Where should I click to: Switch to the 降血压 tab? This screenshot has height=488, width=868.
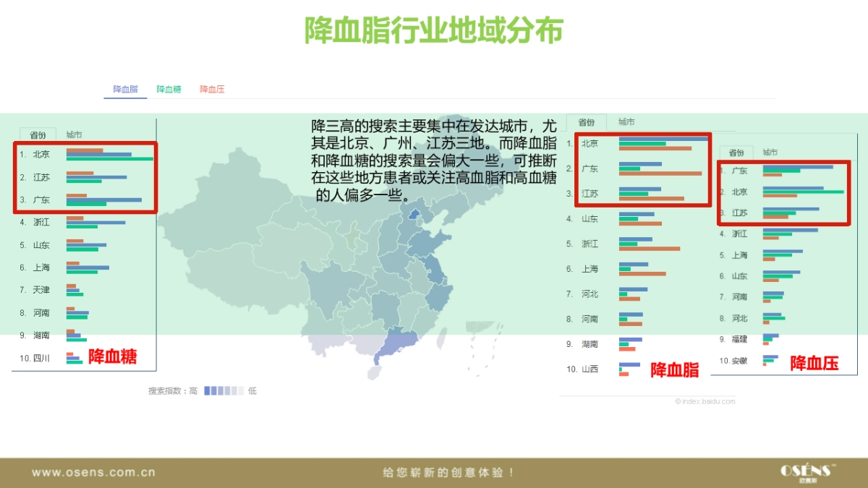click(213, 88)
